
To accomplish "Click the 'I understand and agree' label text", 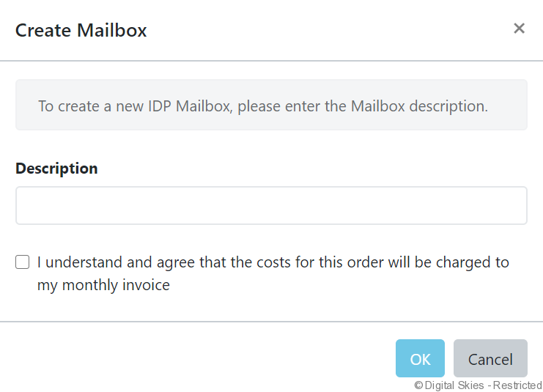I will [273, 262].
